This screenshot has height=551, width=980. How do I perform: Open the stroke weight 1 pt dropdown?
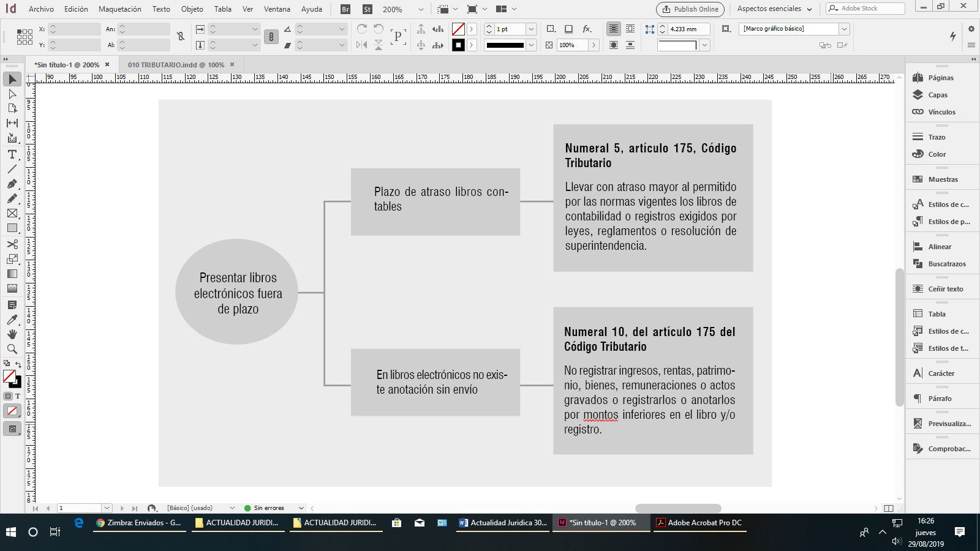click(531, 29)
